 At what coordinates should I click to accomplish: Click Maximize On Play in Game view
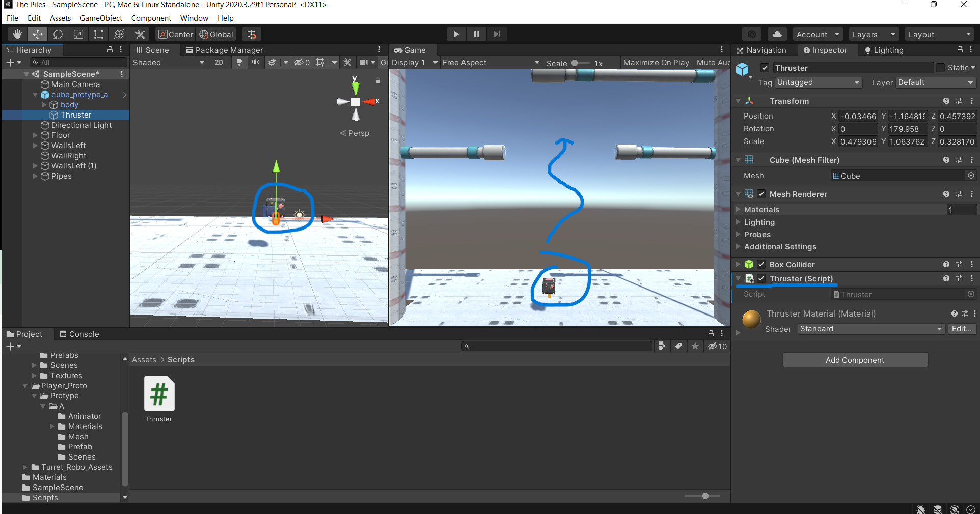click(x=656, y=62)
